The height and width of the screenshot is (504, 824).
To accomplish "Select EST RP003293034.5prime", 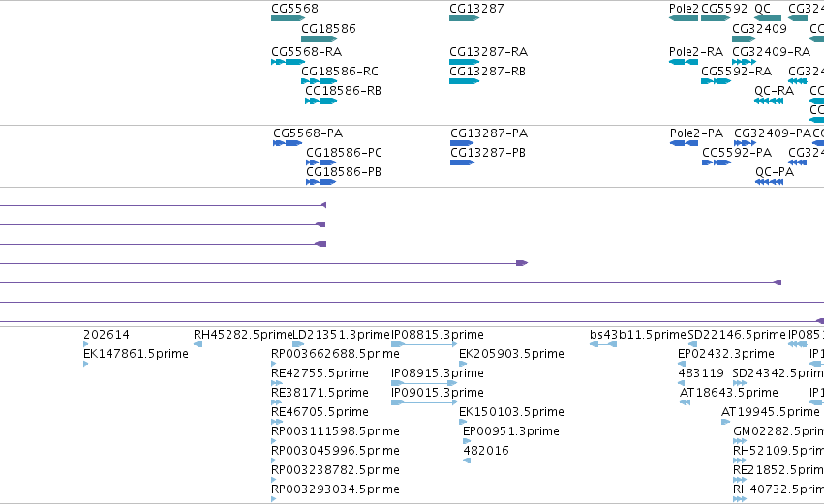I will click(335, 489).
